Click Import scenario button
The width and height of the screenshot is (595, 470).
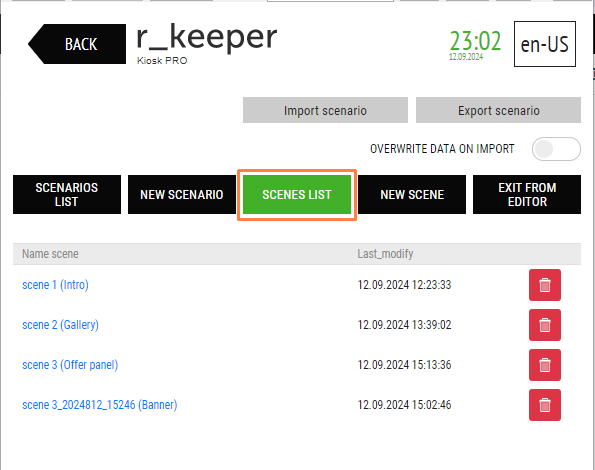click(x=325, y=110)
